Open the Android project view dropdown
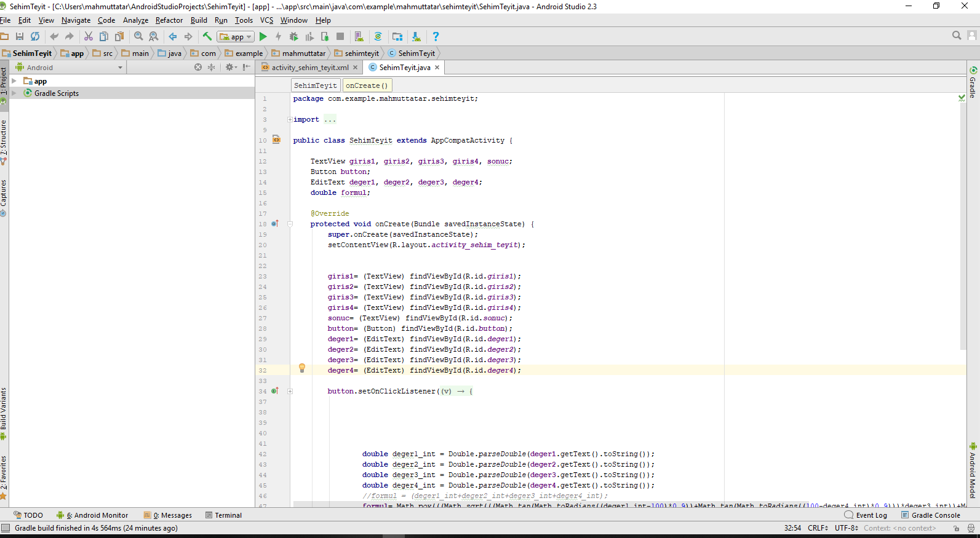 click(120, 68)
